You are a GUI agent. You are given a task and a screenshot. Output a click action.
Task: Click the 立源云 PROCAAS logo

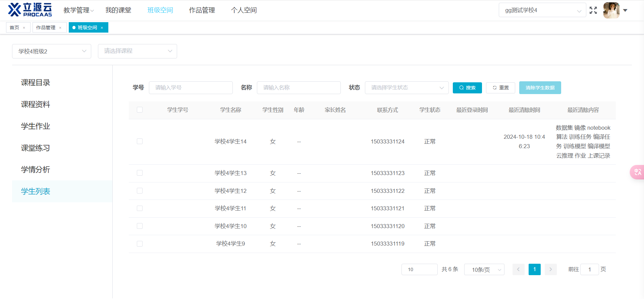(30, 10)
